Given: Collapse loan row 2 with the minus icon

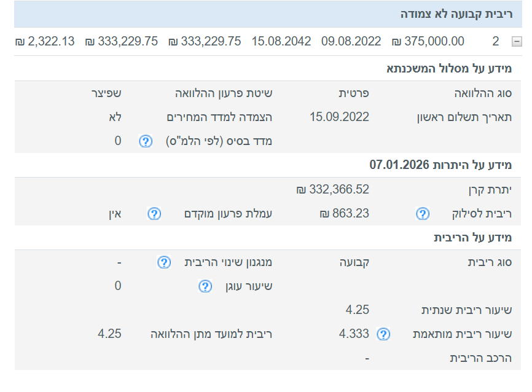Looking at the screenshot, I should [516, 42].
